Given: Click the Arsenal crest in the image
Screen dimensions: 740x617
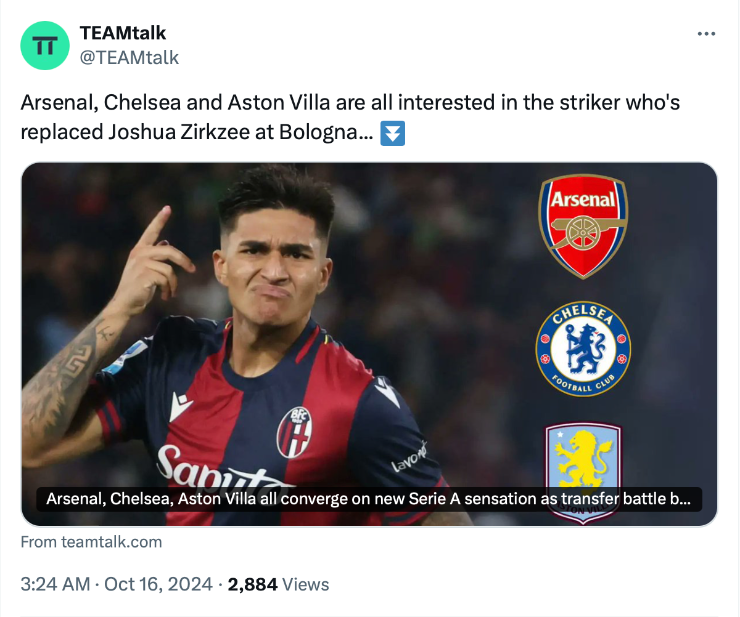Looking at the screenshot, I should point(583,226).
